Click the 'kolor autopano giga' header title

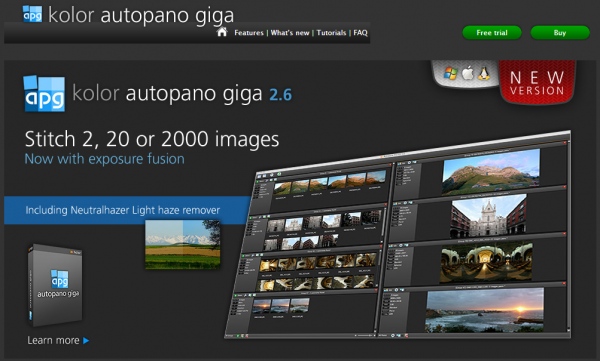click(141, 15)
